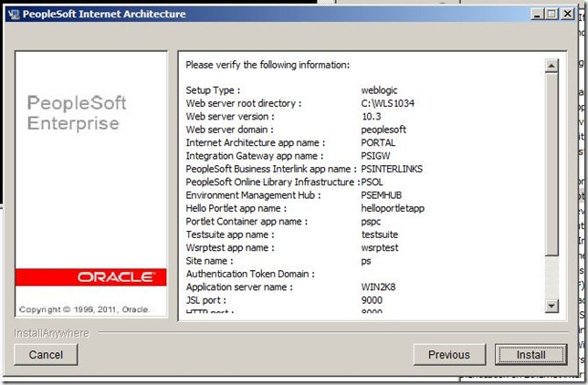Click the JSL port 9000 value
The width and height of the screenshot is (588, 385).
tap(373, 300)
